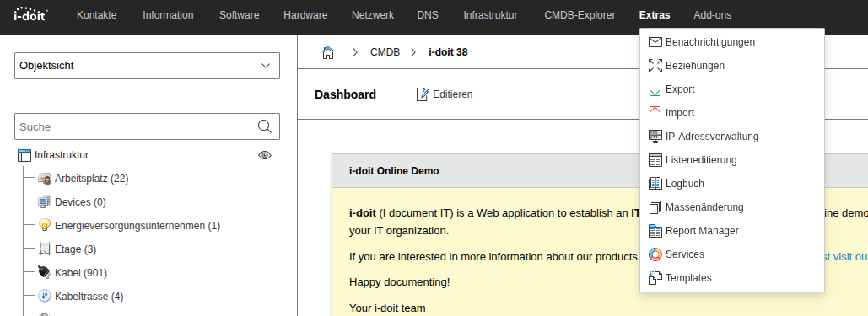Select Energieversorgungsunternehmen (1) in the tree
Image resolution: width=868 pixels, height=316 pixels.
(137, 226)
